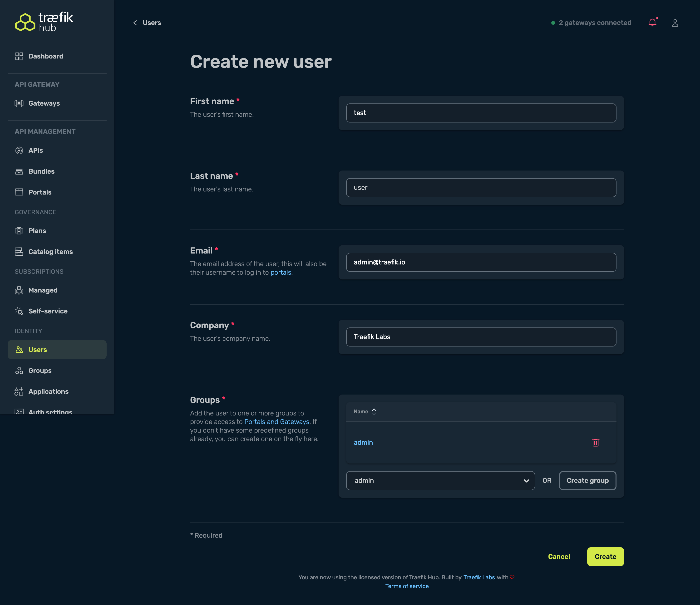Navigate to Applications in sidebar
Image resolution: width=700 pixels, height=605 pixels.
(x=48, y=392)
